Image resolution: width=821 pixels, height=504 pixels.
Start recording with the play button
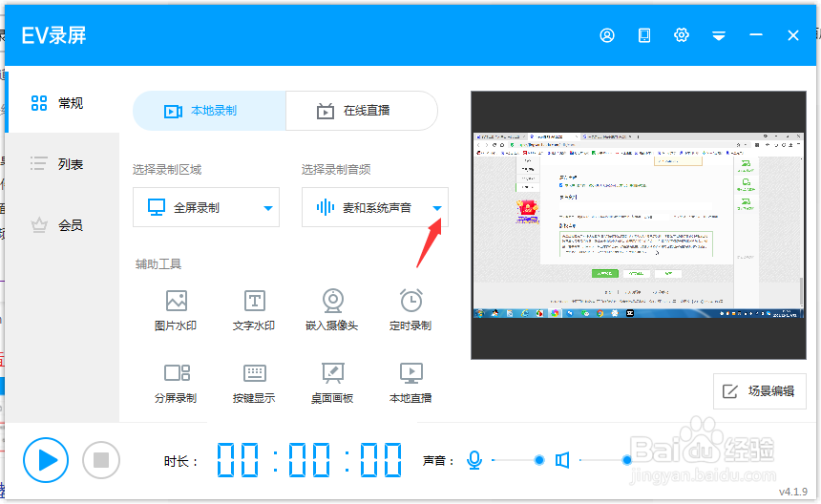(x=46, y=460)
